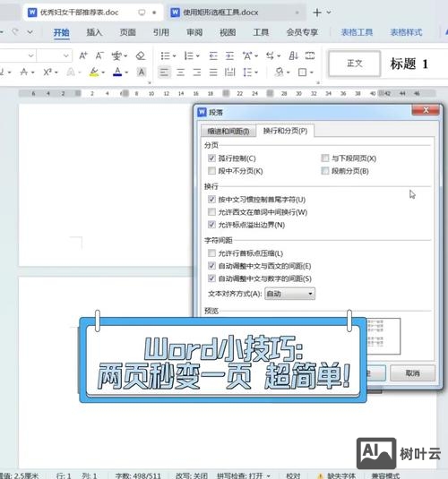Expand bullet list style arrow
Viewport: 448px width, 479px height.
click(174, 56)
